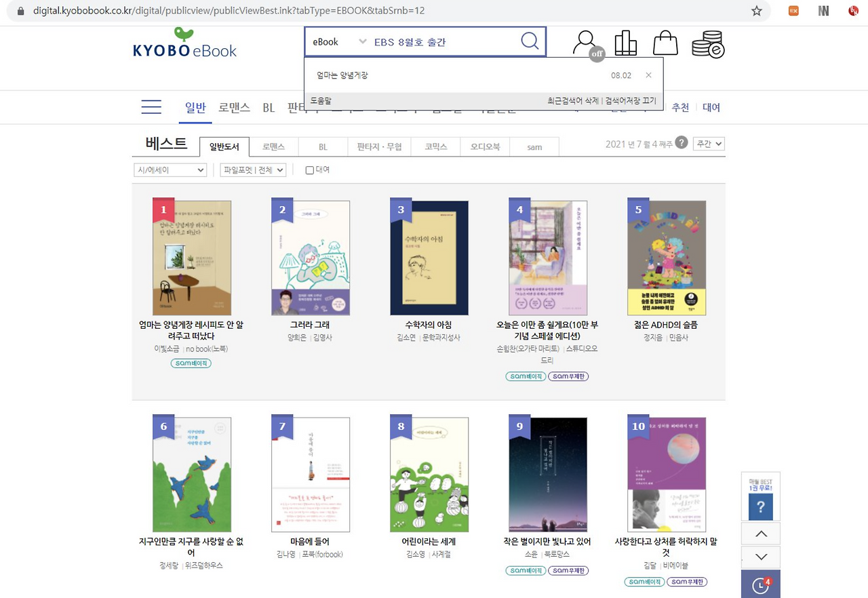Open the 주간 period dropdown
868x598 pixels.
point(709,144)
